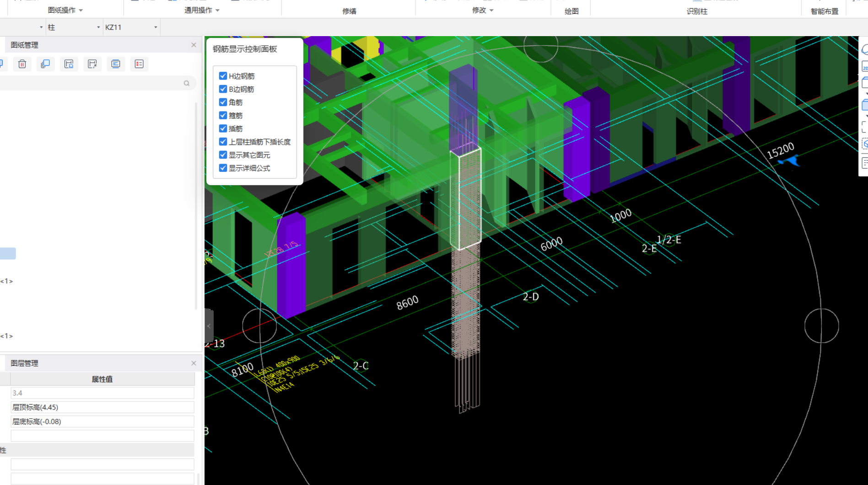Disable 上层柱插筋下插长度 checkbox
Screen dimensions: 868x485
pos(223,142)
